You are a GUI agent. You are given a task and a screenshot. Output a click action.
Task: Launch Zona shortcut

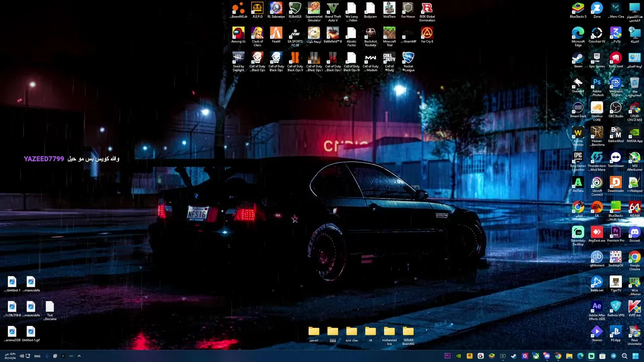tap(597, 11)
